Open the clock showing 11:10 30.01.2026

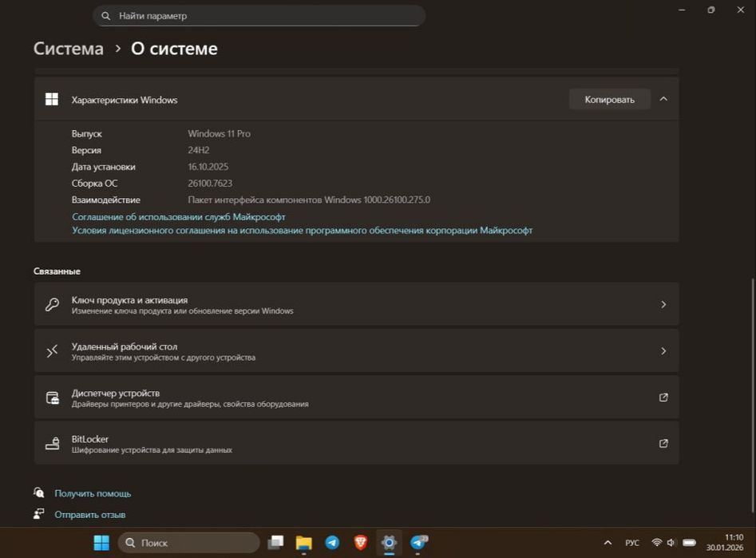(725, 543)
